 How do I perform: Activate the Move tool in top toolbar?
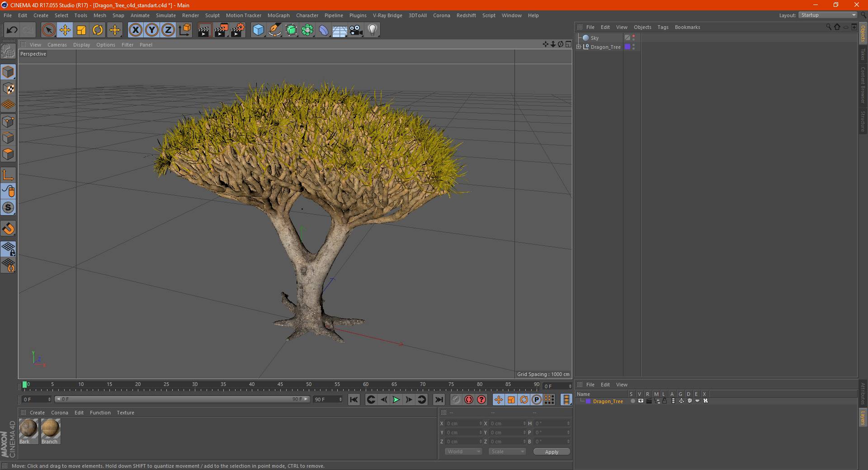coord(65,30)
